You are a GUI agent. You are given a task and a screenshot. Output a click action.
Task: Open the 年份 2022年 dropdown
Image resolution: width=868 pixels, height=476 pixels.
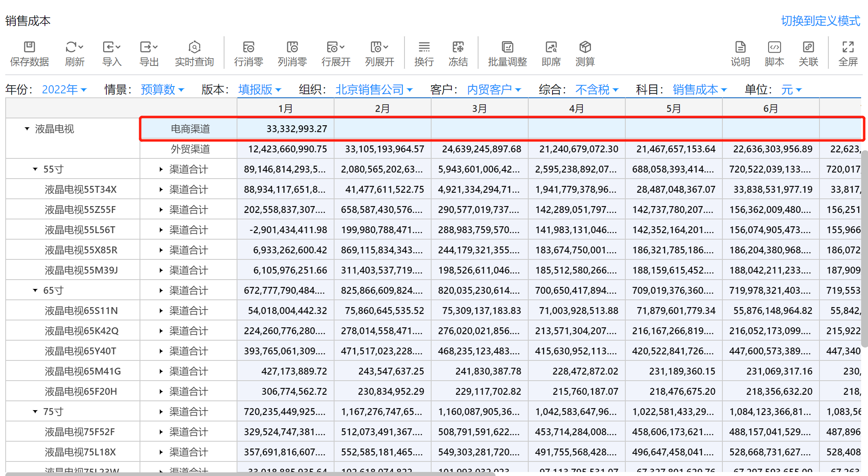[64, 89]
